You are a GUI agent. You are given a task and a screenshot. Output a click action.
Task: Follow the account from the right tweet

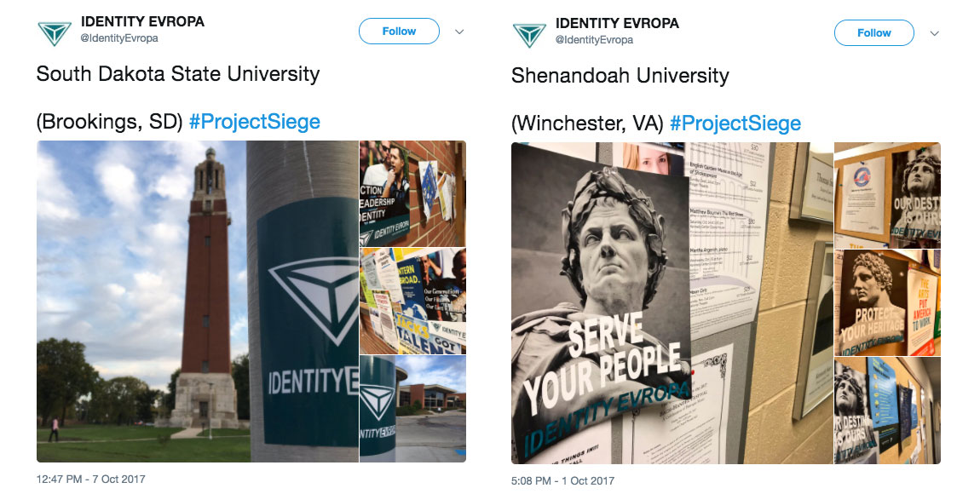click(873, 33)
